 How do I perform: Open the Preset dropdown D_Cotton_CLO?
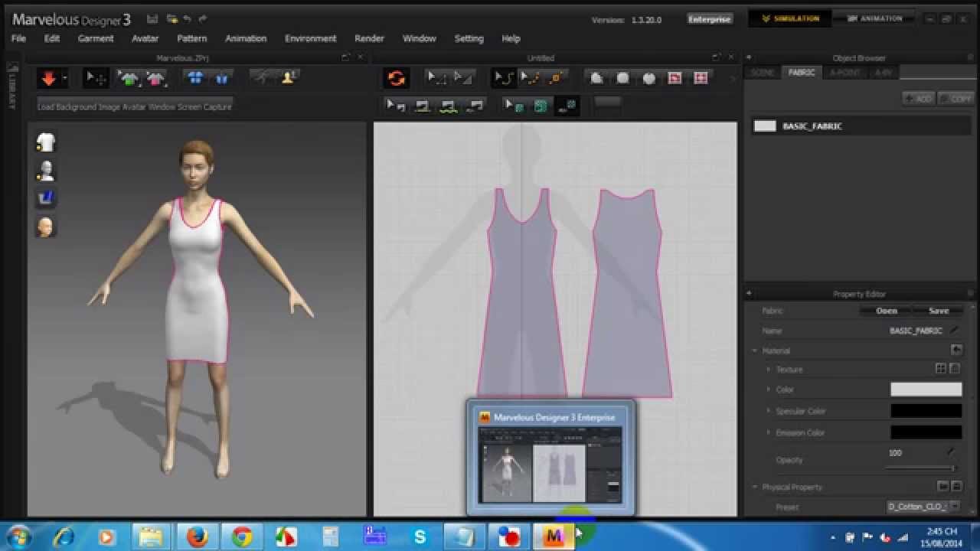point(923,507)
